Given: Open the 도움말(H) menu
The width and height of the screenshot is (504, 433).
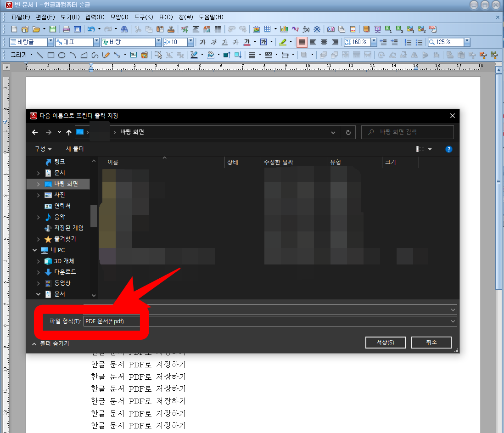Looking at the screenshot, I should 211,17.
